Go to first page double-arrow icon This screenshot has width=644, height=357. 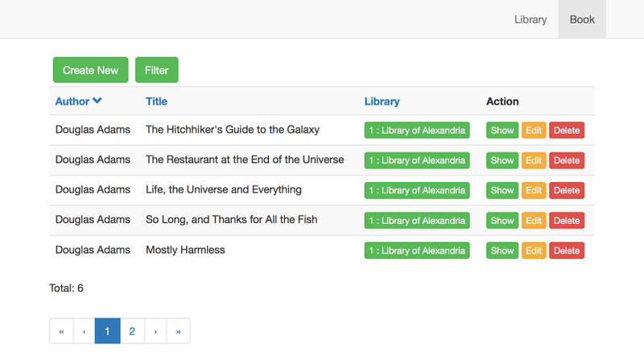click(61, 331)
